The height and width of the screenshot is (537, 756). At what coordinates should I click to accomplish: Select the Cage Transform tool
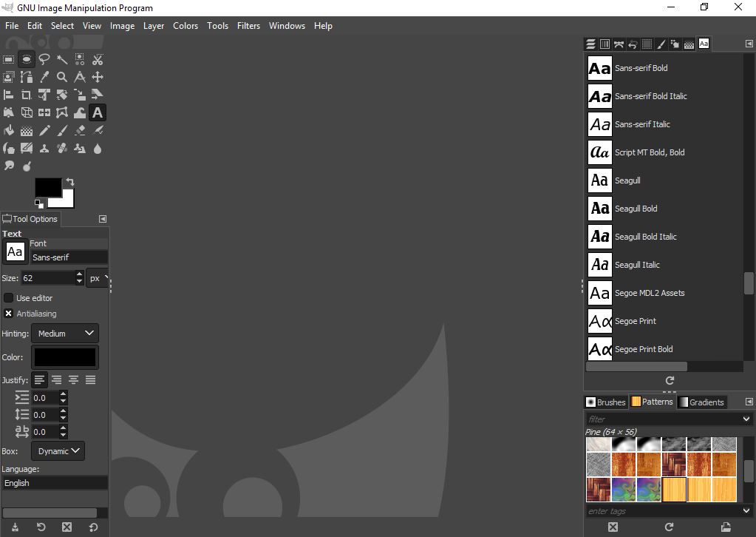pyautogui.click(x=62, y=113)
